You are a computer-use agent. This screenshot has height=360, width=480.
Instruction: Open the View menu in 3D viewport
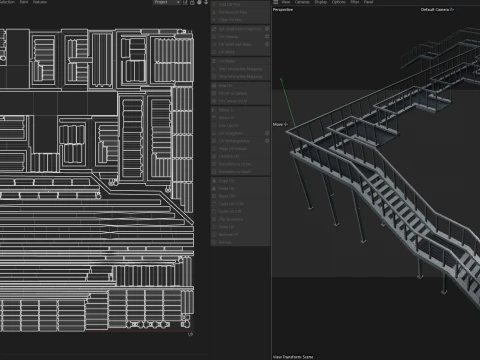[x=286, y=2]
